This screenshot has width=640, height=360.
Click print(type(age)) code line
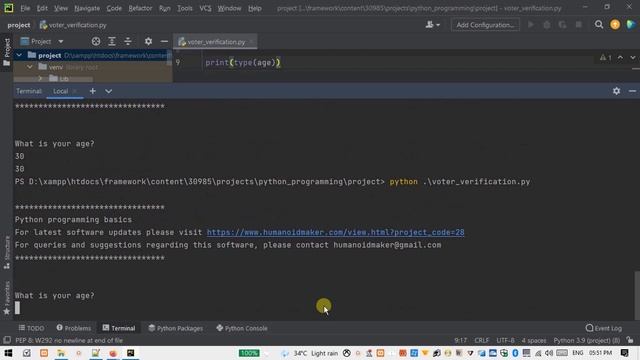click(x=243, y=62)
